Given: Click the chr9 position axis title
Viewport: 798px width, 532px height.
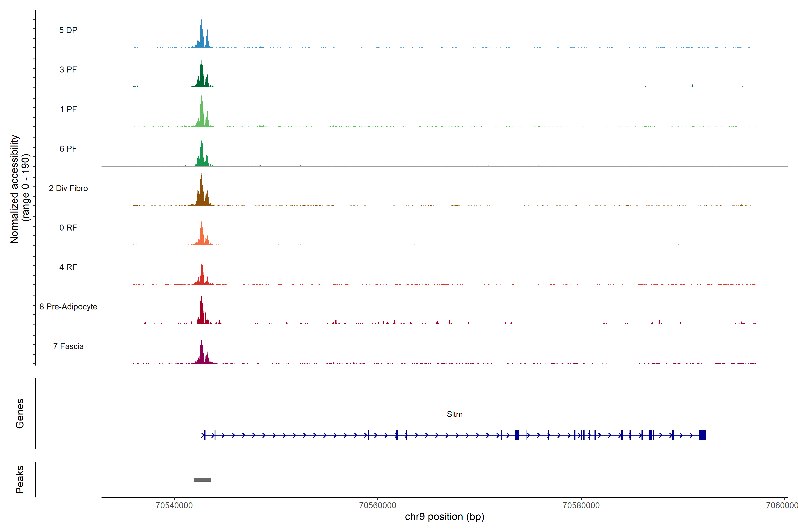Looking at the screenshot, I should (x=444, y=517).
